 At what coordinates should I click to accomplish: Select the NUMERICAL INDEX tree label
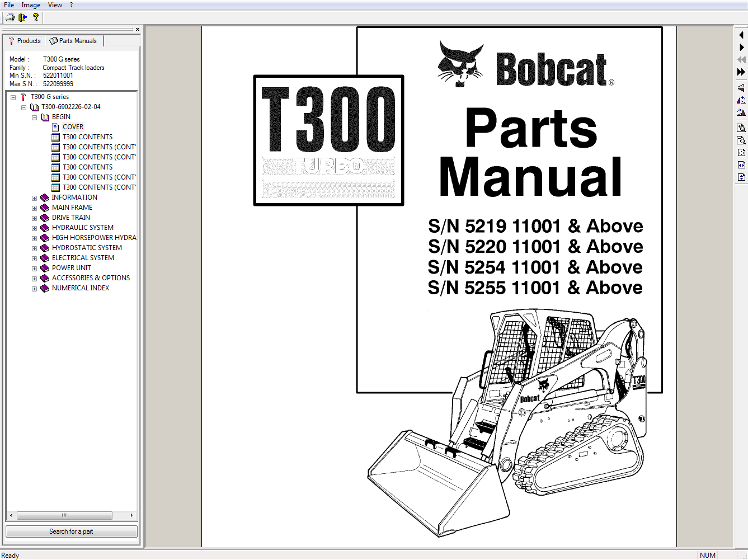[81, 288]
